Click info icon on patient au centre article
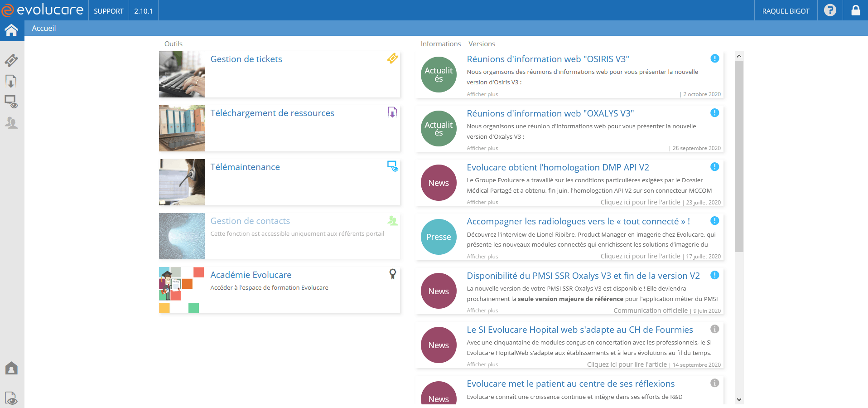This screenshot has width=868, height=408. point(715,383)
